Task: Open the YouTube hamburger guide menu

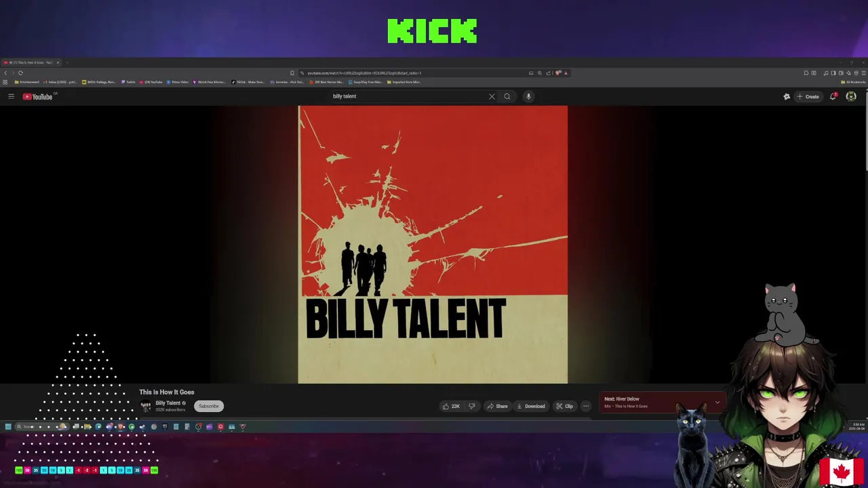Action: pyautogui.click(x=11, y=96)
